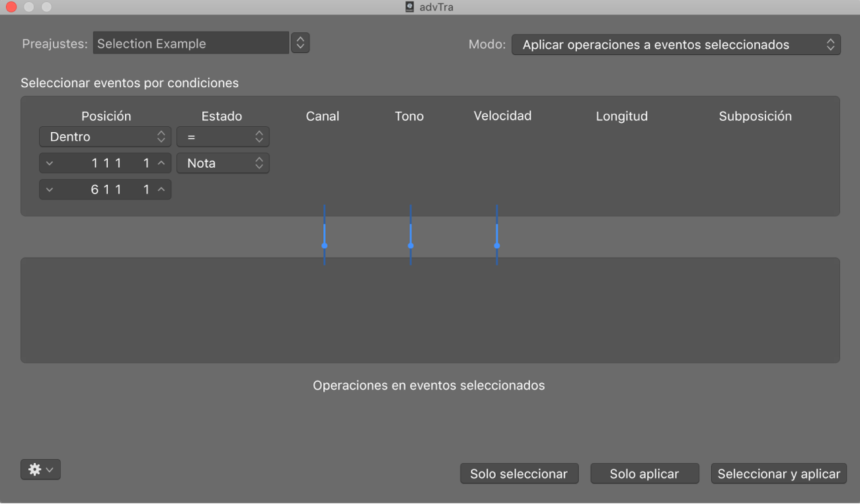Click the "Solo aplicar" button
Image resolution: width=860 pixels, height=504 pixels.
645,474
